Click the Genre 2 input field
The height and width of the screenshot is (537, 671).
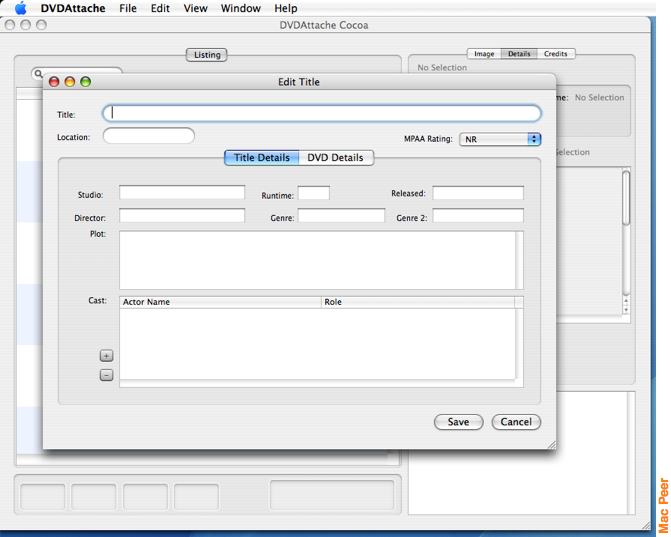click(478, 215)
